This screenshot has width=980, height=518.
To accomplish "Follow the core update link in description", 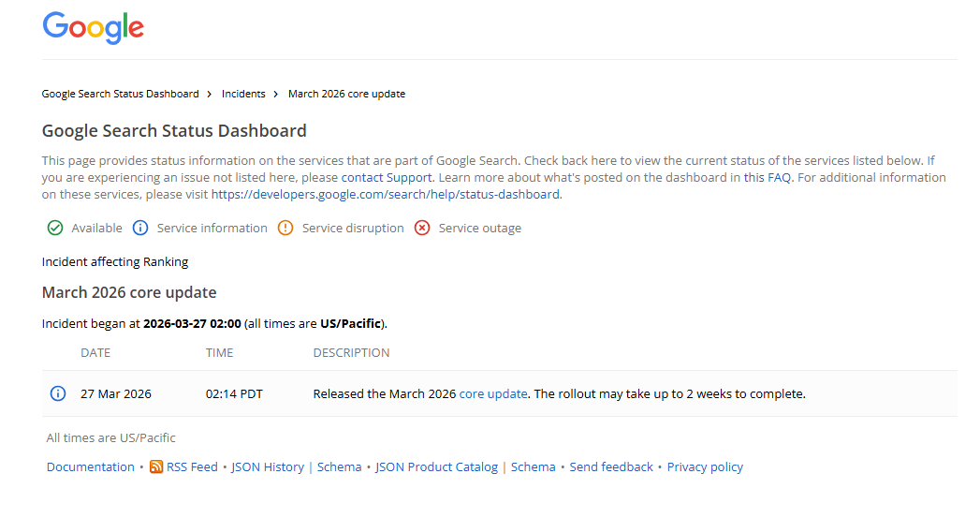I will [x=493, y=393].
